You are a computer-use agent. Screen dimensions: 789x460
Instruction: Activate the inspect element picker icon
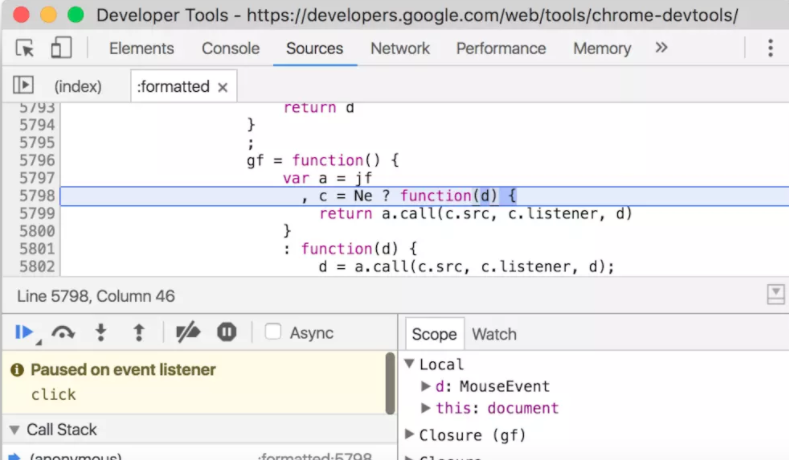25,48
